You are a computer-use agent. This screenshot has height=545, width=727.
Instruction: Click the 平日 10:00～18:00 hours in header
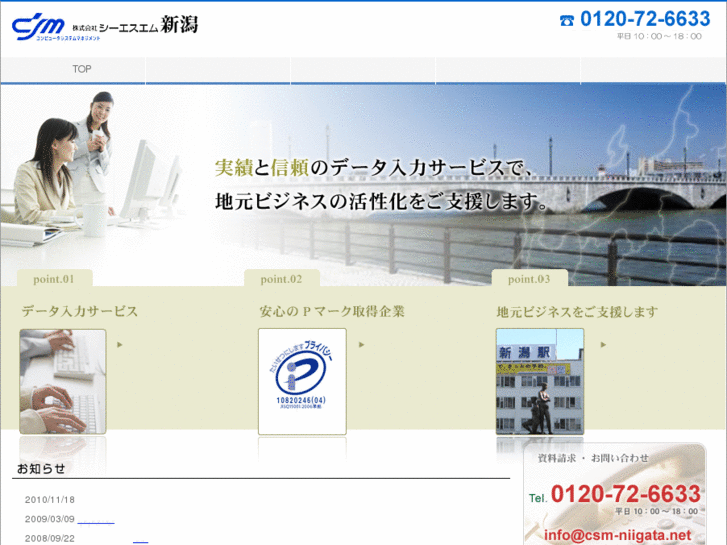[x=659, y=36]
